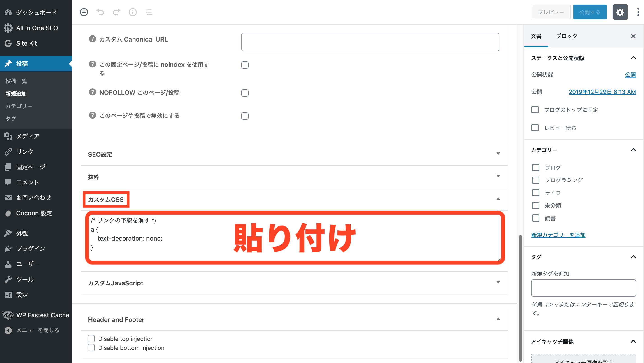Check レビュー待ち checkbox
Screen dimensions: 644x363
pyautogui.click(x=535, y=128)
